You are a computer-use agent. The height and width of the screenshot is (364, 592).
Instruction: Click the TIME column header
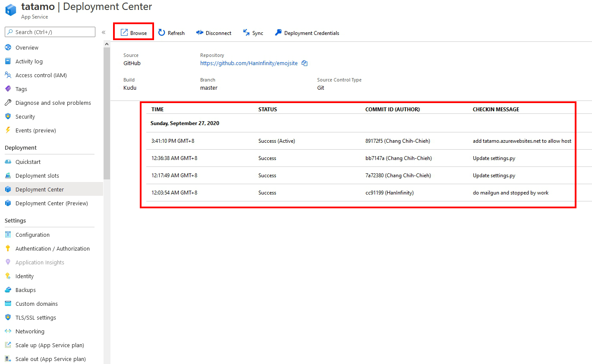point(157,110)
